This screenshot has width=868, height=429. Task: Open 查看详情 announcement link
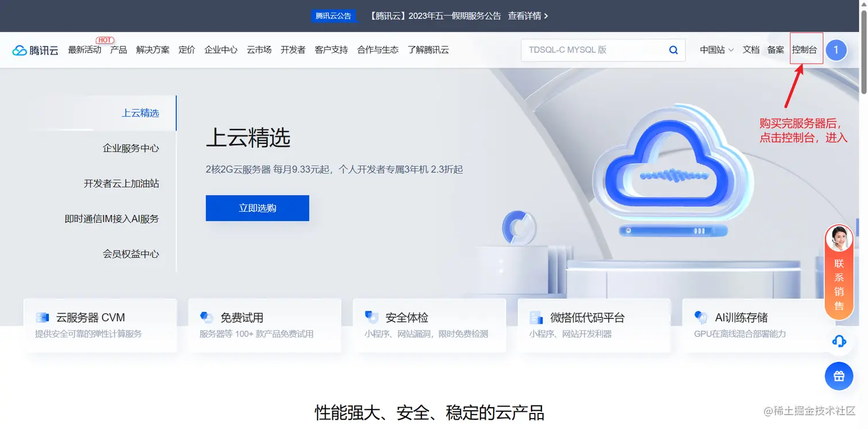[528, 16]
